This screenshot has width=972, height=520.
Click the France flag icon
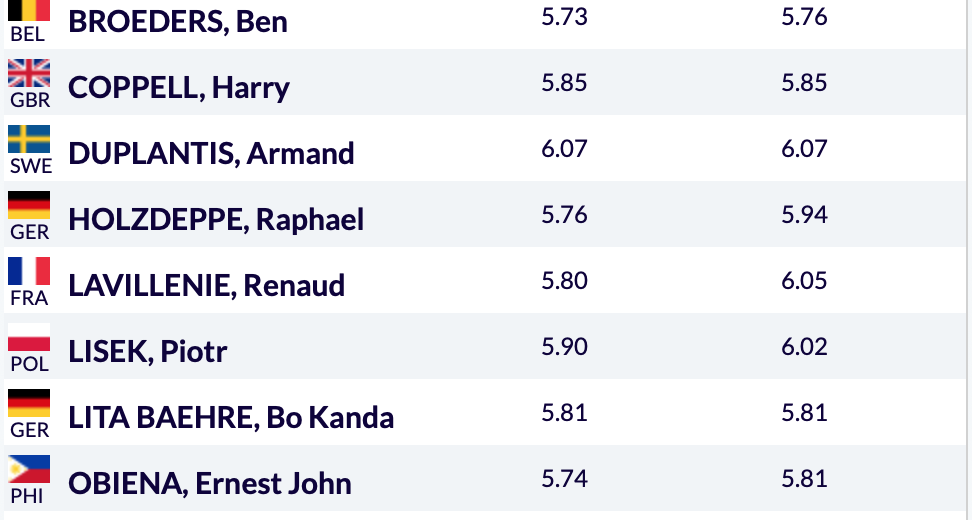pos(29,271)
